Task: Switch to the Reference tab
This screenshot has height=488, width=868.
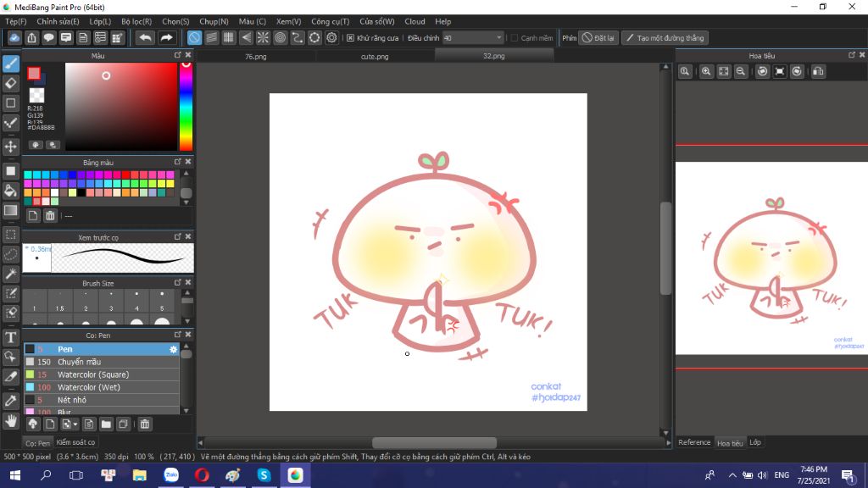Action: [694, 442]
